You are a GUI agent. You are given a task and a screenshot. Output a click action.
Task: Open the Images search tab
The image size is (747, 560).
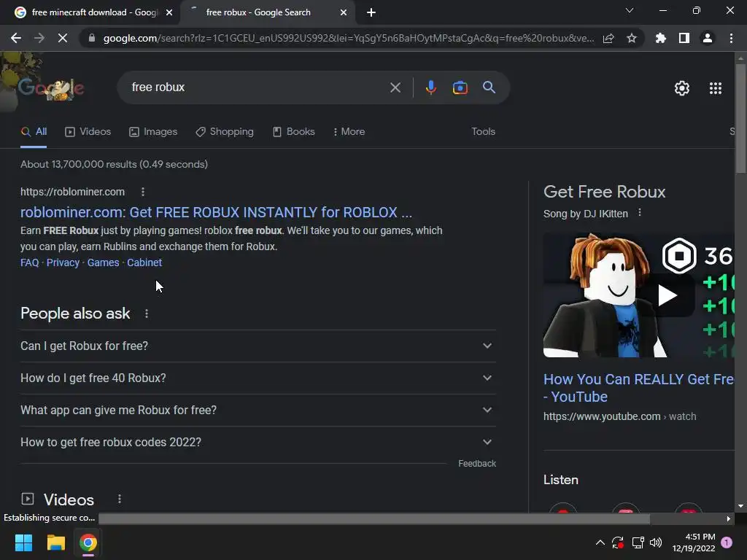coord(153,132)
